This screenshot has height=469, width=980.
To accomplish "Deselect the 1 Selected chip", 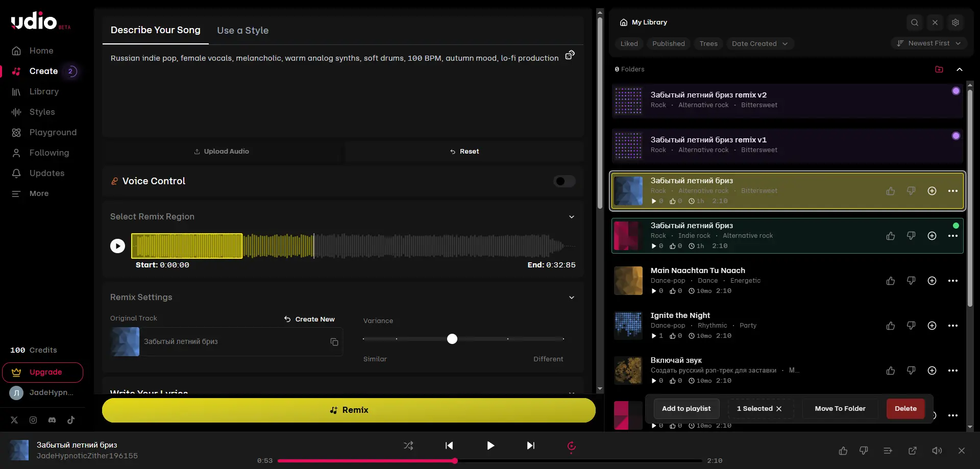I will [779, 409].
